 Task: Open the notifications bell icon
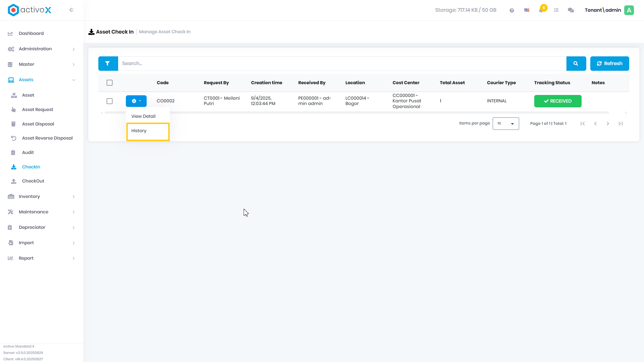[x=541, y=10]
